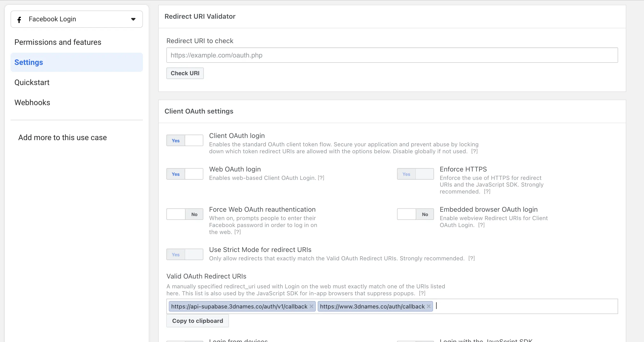Toggle the Enforce HTTPS switch
644x342 pixels.
pyautogui.click(x=415, y=174)
